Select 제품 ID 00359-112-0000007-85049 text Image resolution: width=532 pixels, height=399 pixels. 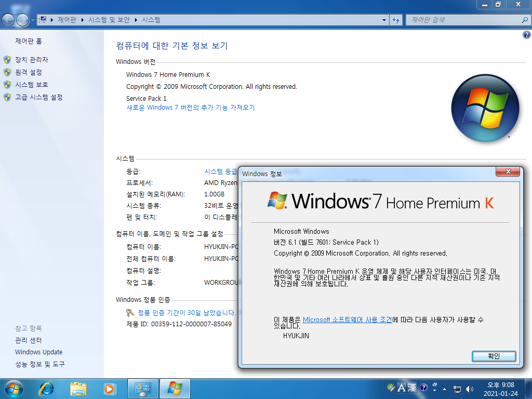pyautogui.click(x=179, y=324)
